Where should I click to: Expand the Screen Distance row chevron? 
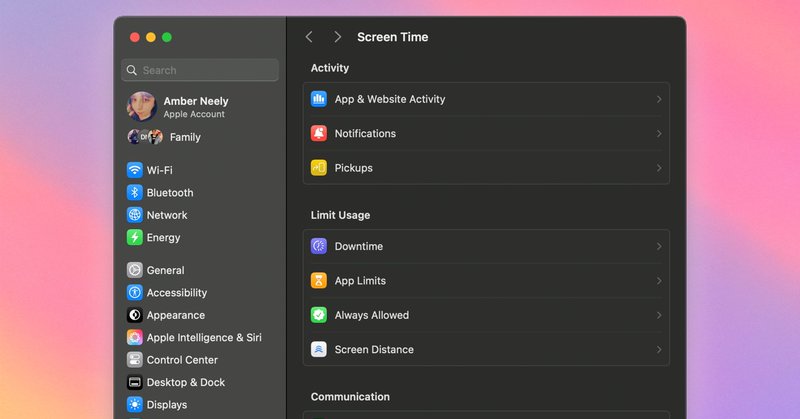[x=659, y=350]
